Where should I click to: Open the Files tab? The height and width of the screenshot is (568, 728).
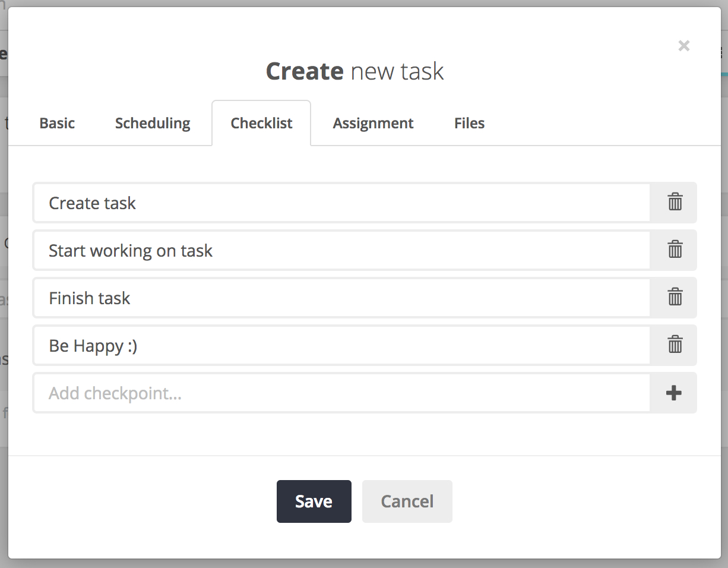point(469,123)
